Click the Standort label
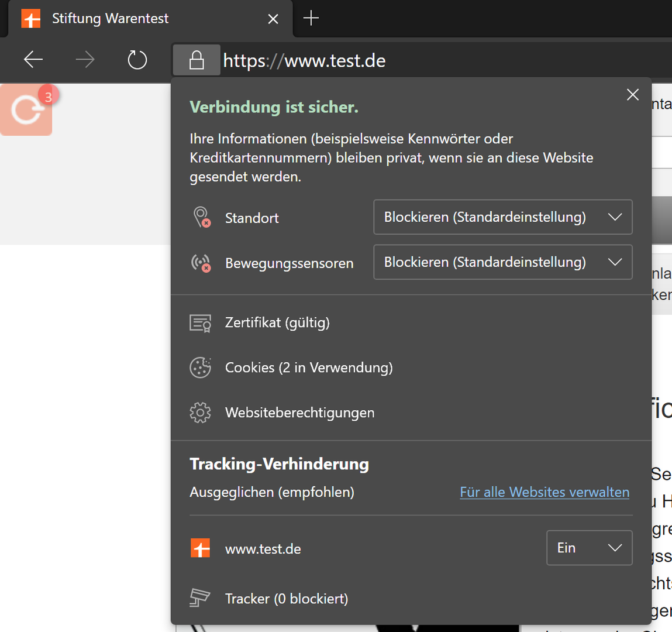Screen dimensions: 672x632 pyautogui.click(x=252, y=218)
